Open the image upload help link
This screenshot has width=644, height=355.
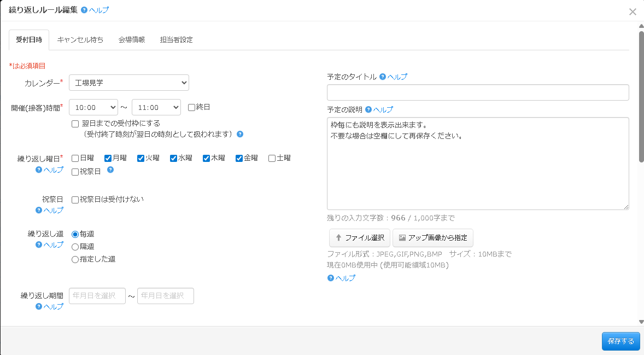pyautogui.click(x=341, y=278)
